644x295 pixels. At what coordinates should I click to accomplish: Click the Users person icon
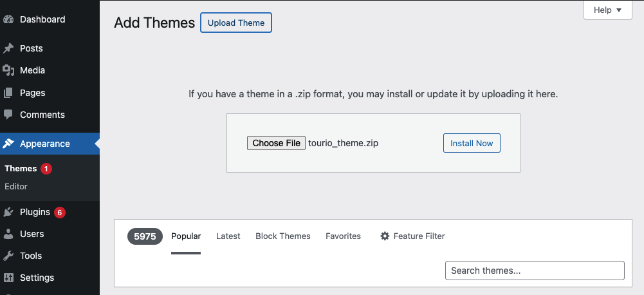click(x=8, y=234)
